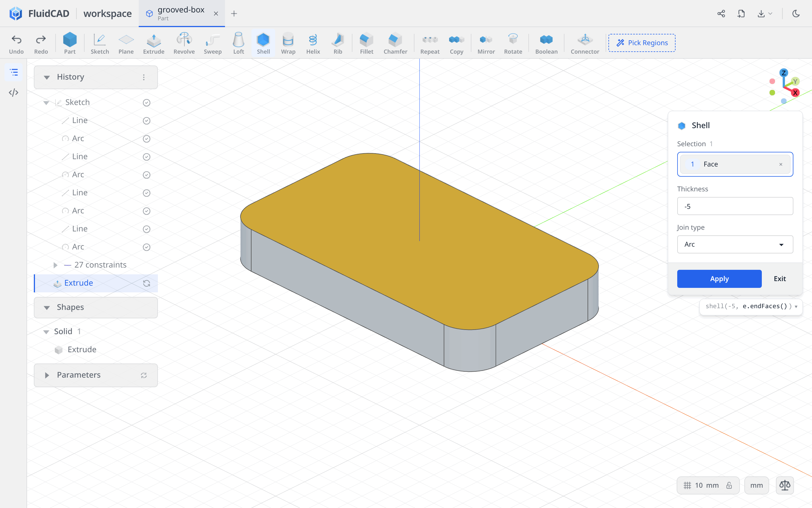Select the Revolve tool
This screenshot has width=812, height=508.
[184, 43]
